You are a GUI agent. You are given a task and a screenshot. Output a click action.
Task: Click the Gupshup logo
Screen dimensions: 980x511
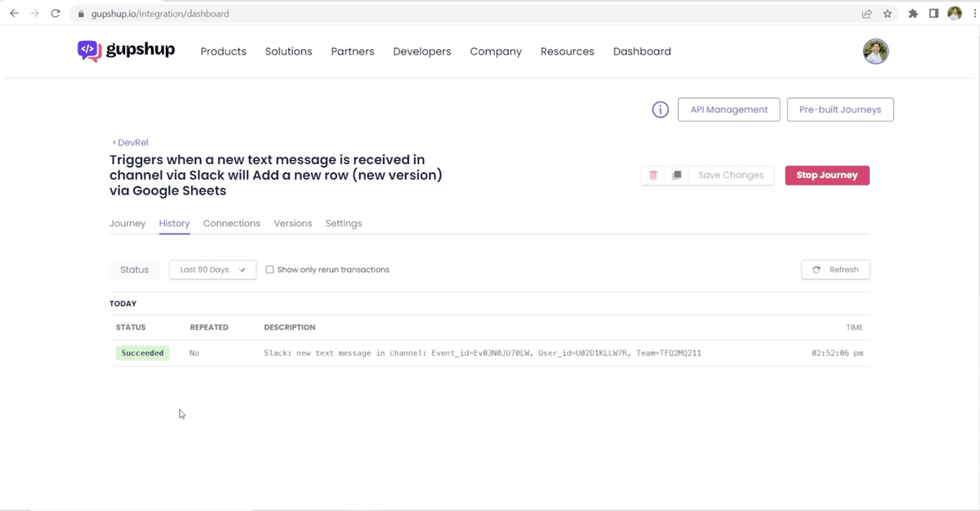(127, 51)
